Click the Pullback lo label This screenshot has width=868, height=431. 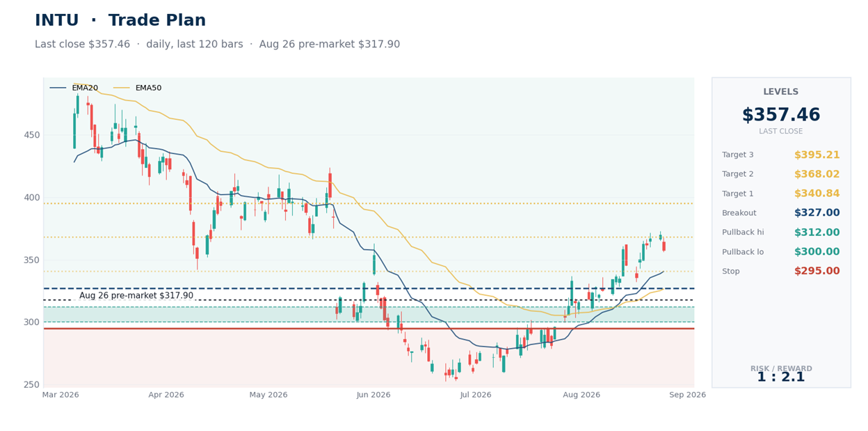pyautogui.click(x=743, y=252)
